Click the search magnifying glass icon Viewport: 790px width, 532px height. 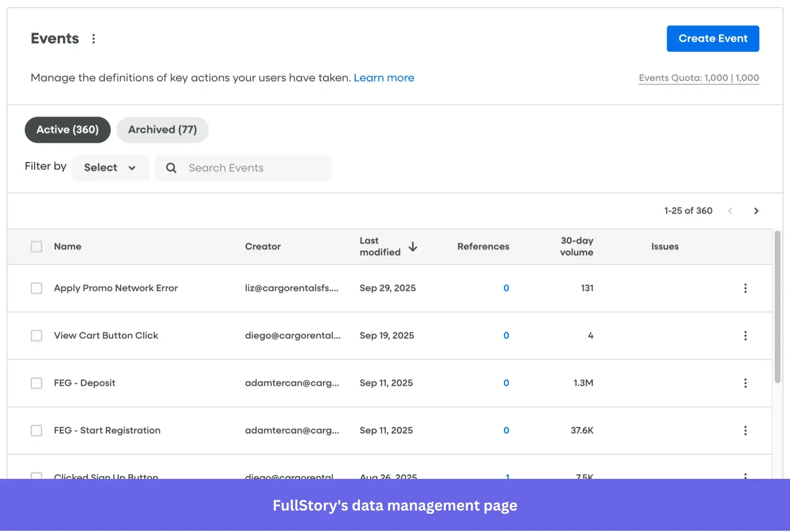[171, 168]
